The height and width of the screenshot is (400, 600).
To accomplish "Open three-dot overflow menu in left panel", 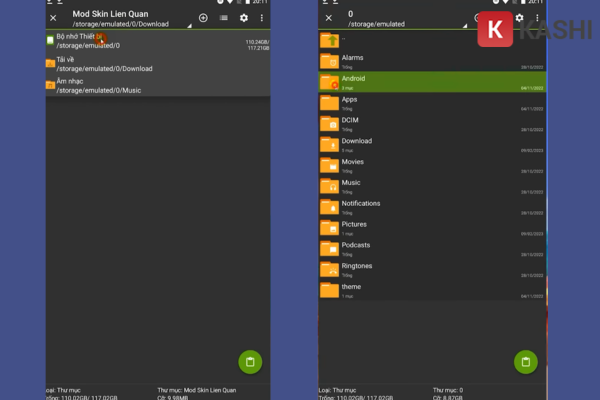I will pos(262,18).
